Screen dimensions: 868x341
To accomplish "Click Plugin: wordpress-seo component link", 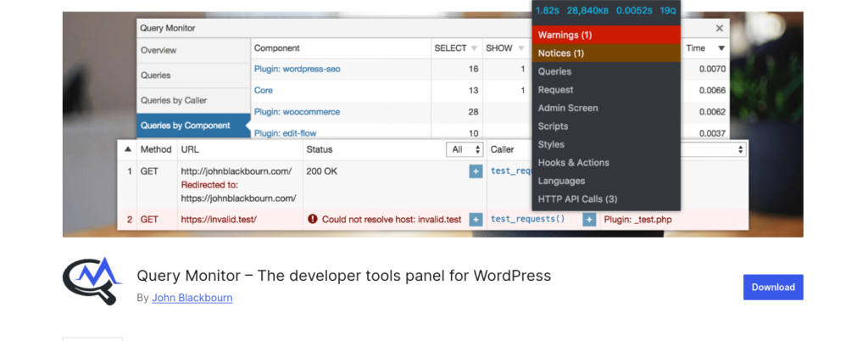I will point(298,70).
